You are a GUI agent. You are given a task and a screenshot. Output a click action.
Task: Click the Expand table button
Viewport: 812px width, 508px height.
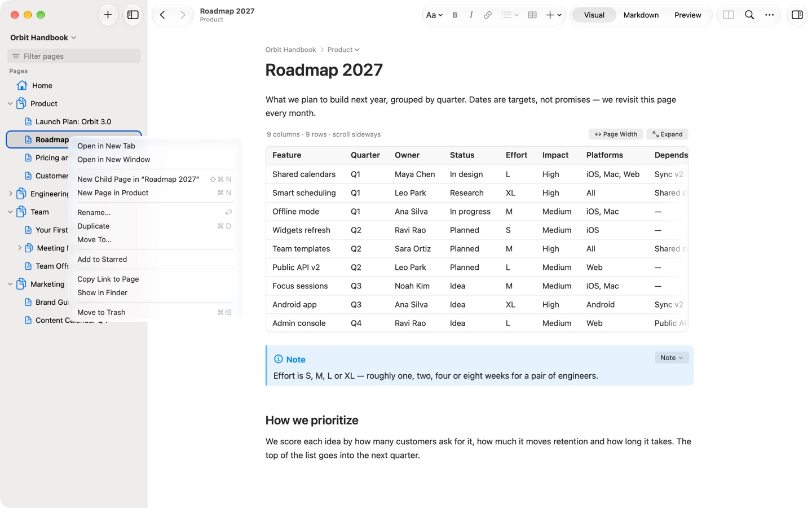tap(668, 134)
